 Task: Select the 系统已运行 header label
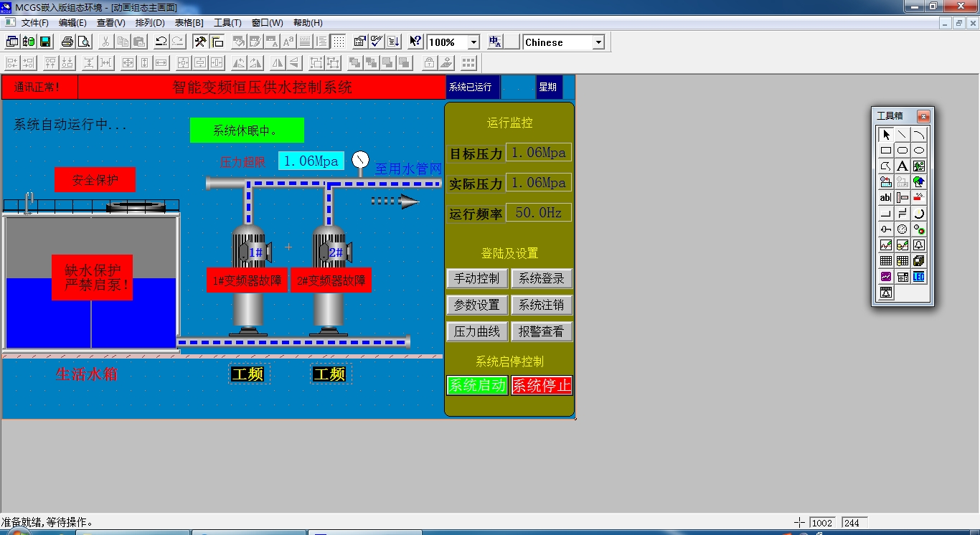[473, 87]
